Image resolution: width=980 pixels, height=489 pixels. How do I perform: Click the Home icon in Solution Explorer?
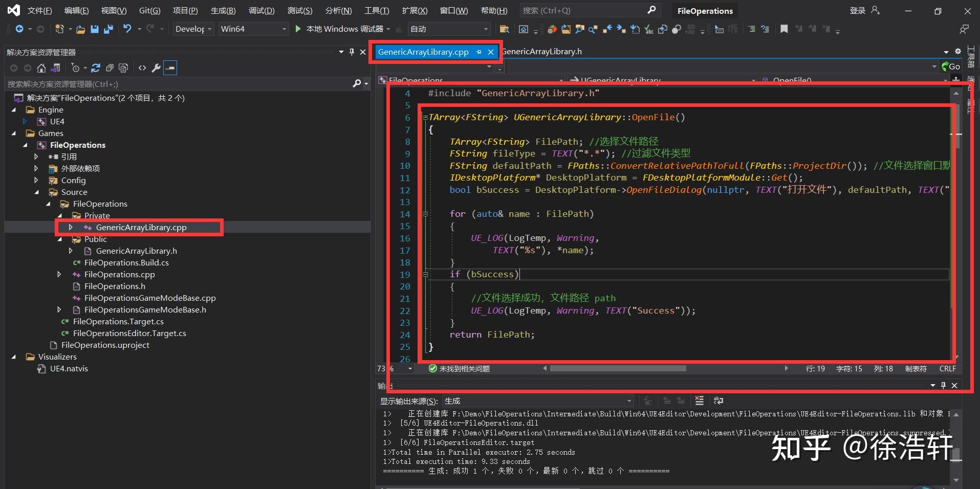41,68
